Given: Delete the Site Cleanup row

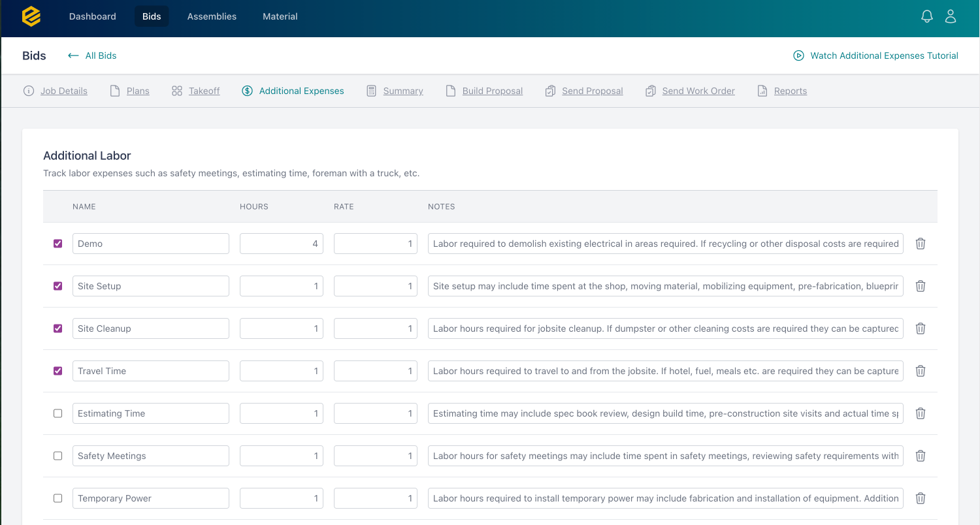Looking at the screenshot, I should [921, 328].
